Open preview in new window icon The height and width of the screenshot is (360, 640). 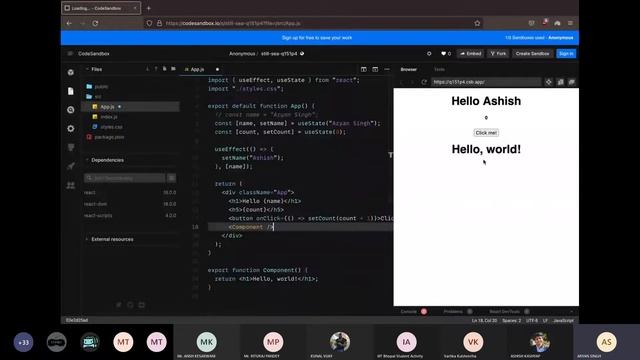[572, 82]
